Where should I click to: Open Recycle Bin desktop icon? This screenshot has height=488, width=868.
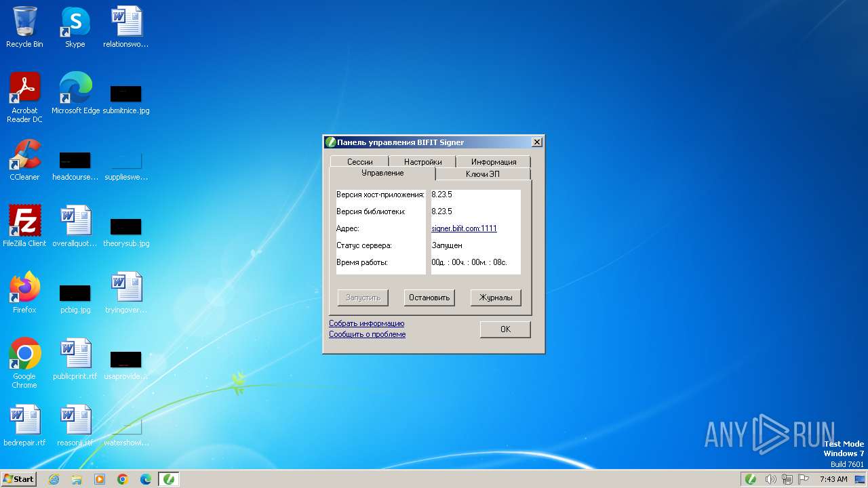click(x=24, y=27)
